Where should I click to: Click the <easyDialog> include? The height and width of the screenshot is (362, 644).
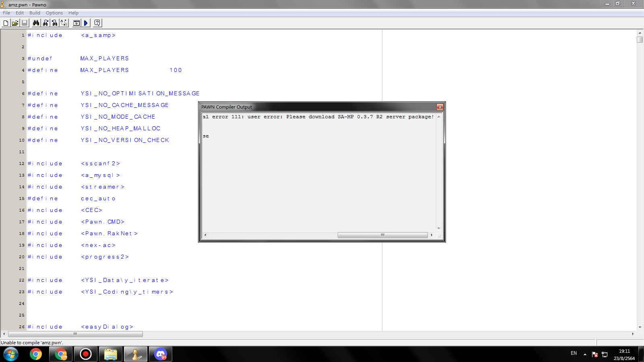point(107,327)
